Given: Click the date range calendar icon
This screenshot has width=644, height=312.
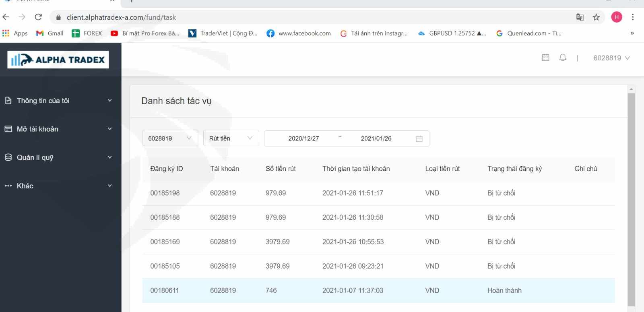Looking at the screenshot, I should tap(419, 138).
